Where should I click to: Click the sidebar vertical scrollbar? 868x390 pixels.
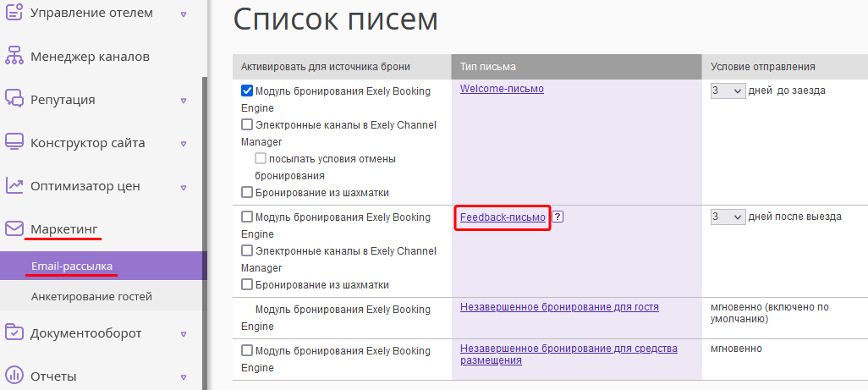(204, 233)
